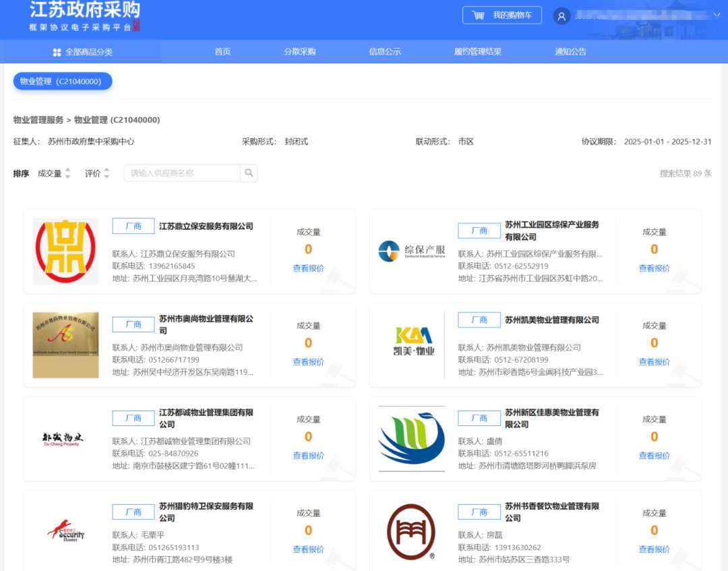Sort by 成交量 using the sort arrows
The height and width of the screenshot is (571, 728).
(x=68, y=173)
